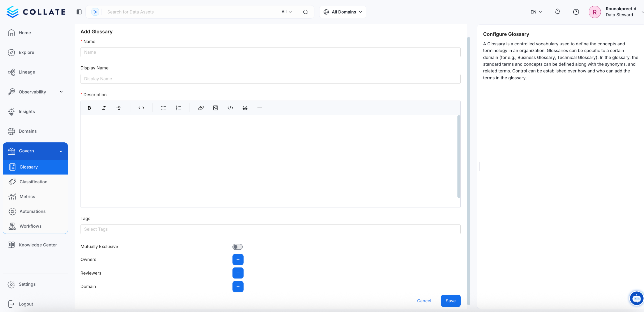Create a numbered list in the description

coord(178,108)
